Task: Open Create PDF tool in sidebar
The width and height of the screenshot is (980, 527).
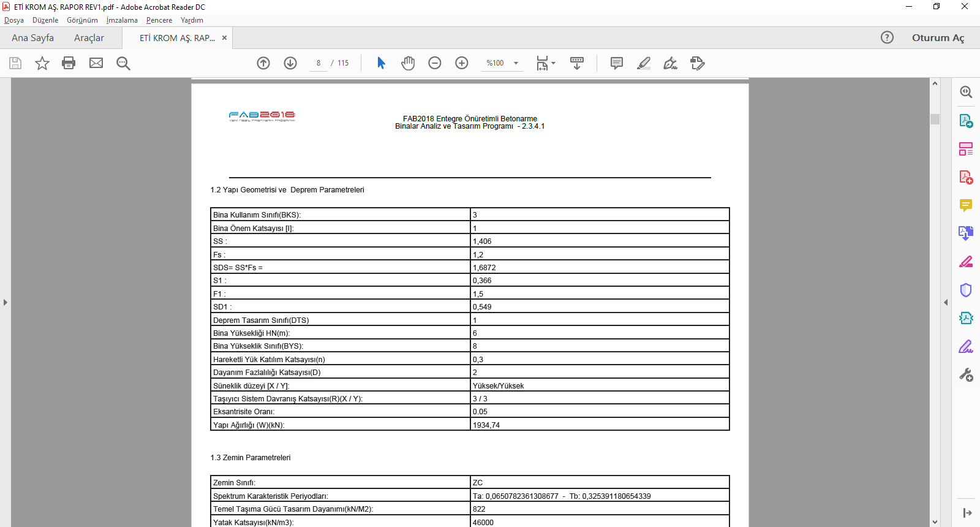Action: [966, 177]
